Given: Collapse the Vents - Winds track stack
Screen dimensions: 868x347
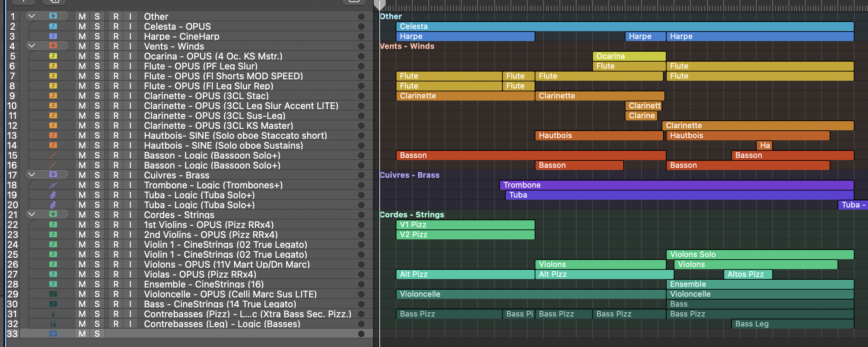Looking at the screenshot, I should click(x=32, y=46).
